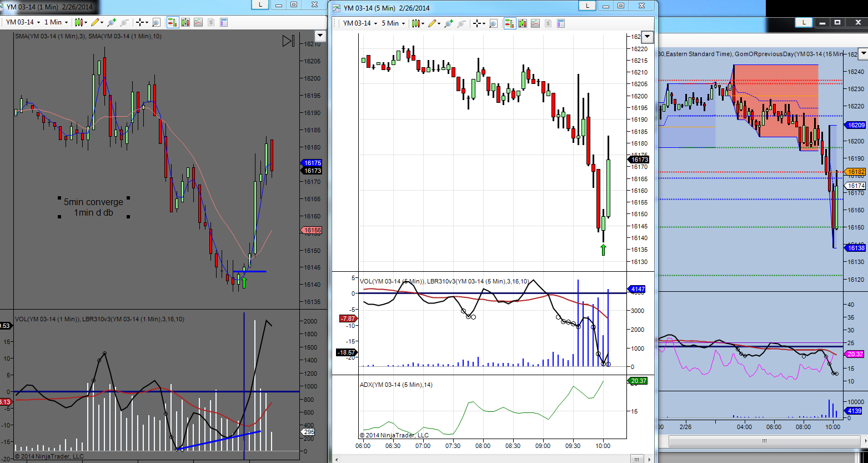Open Strategies dollar icon in 1 Min window
The height and width of the screenshot is (463, 868).
[210, 22]
